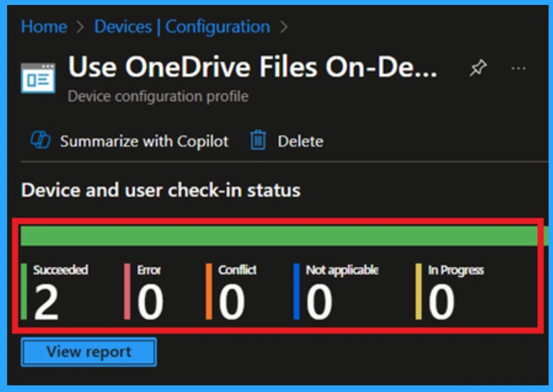Click the Succeeded count of 2
Screen dimensions: 553x392
click(46, 303)
